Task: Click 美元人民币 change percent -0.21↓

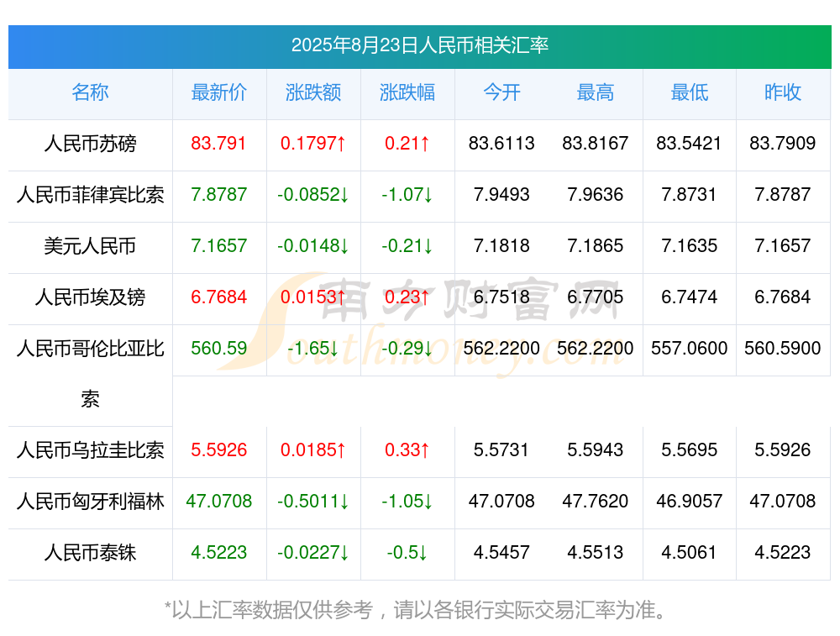Action: click(x=407, y=246)
